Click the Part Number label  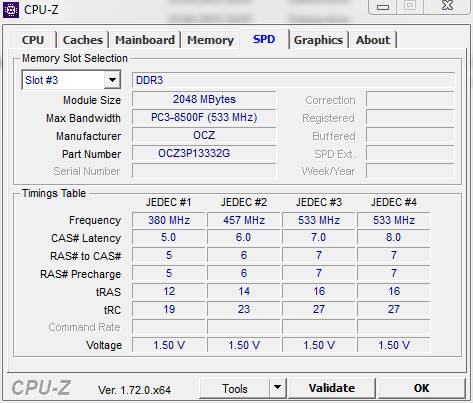[x=92, y=154]
